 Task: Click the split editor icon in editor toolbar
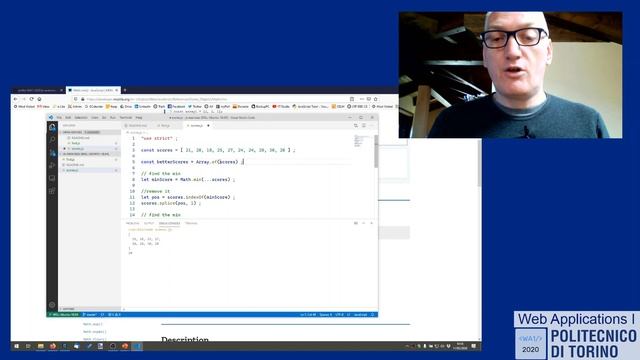tap(364, 126)
